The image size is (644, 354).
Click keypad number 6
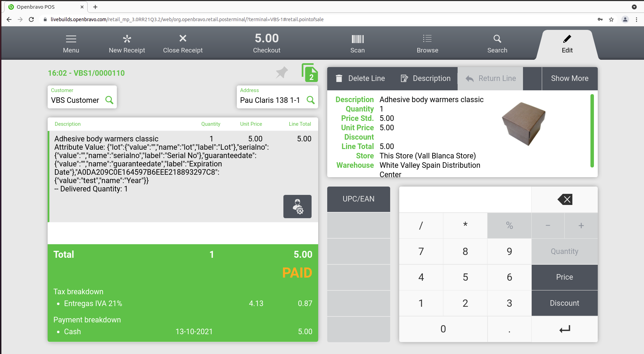509,277
